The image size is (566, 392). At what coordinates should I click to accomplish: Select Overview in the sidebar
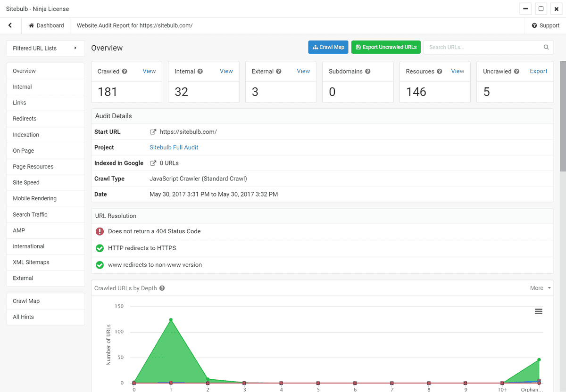coord(45,71)
